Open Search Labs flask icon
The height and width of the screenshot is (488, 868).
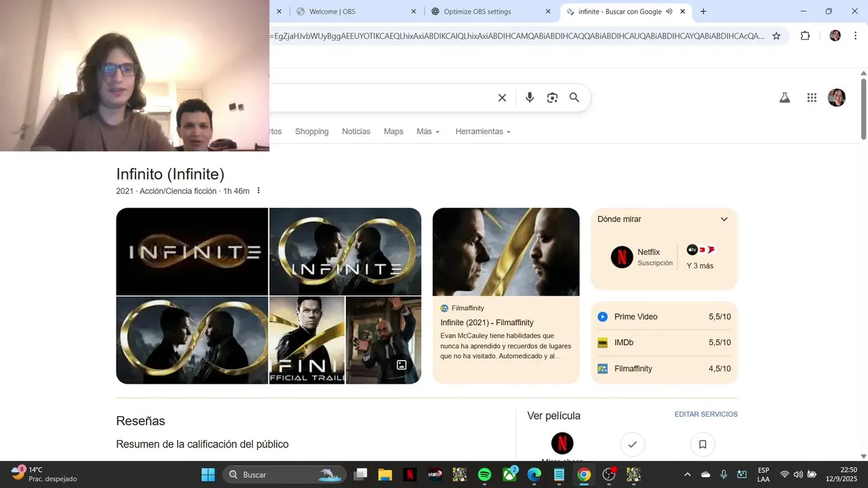pyautogui.click(x=785, y=98)
